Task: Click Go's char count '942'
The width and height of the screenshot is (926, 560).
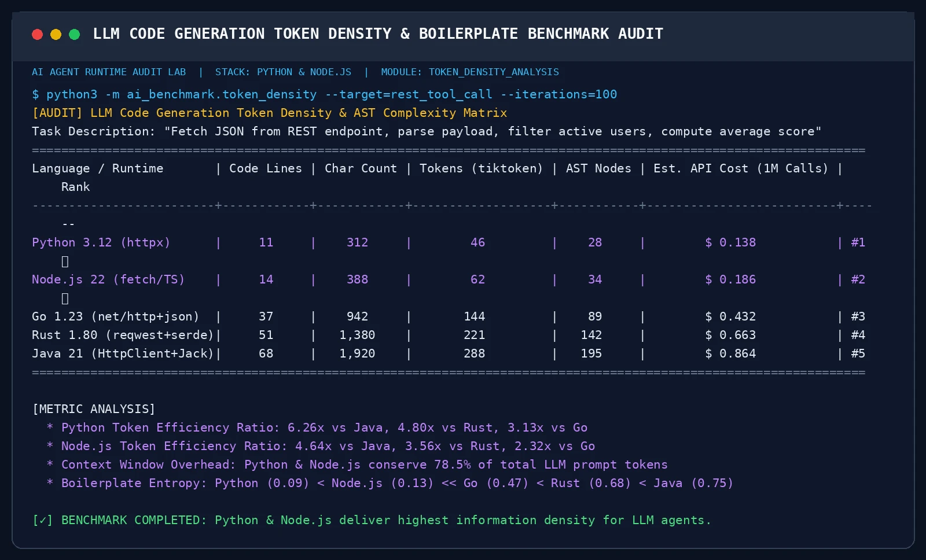Action: coord(358,316)
